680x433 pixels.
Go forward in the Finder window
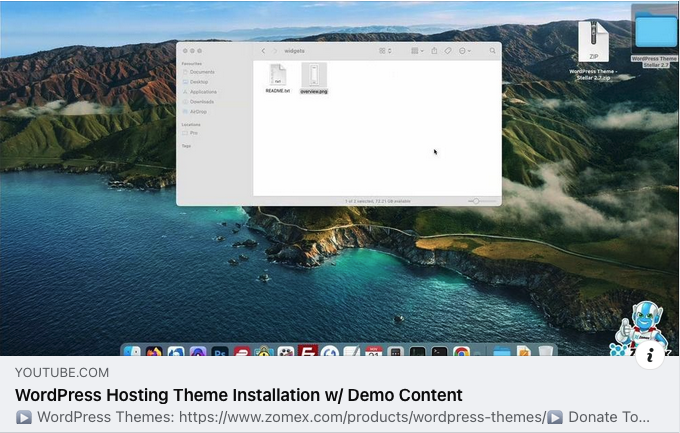pyautogui.click(x=274, y=51)
